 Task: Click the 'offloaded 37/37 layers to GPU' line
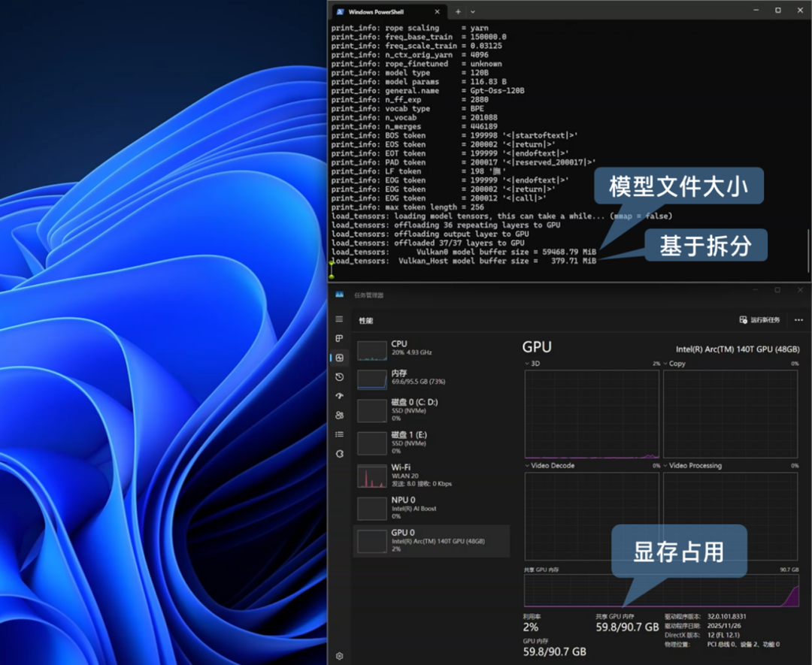[x=428, y=243]
